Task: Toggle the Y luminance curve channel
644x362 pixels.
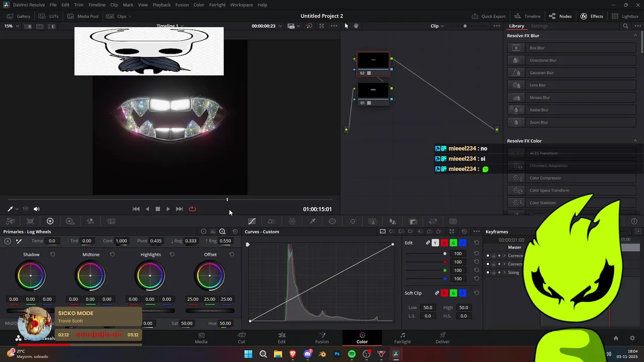Action: click(x=435, y=243)
